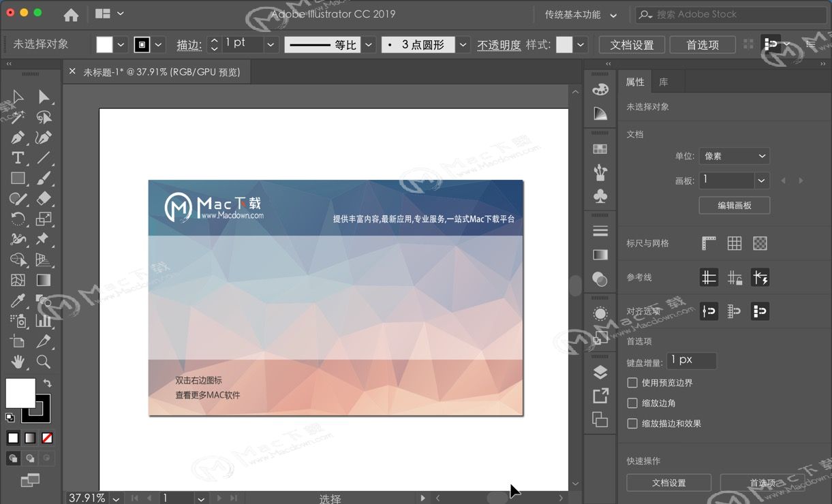Expand the 画板 artboard dropdown

coord(762,180)
